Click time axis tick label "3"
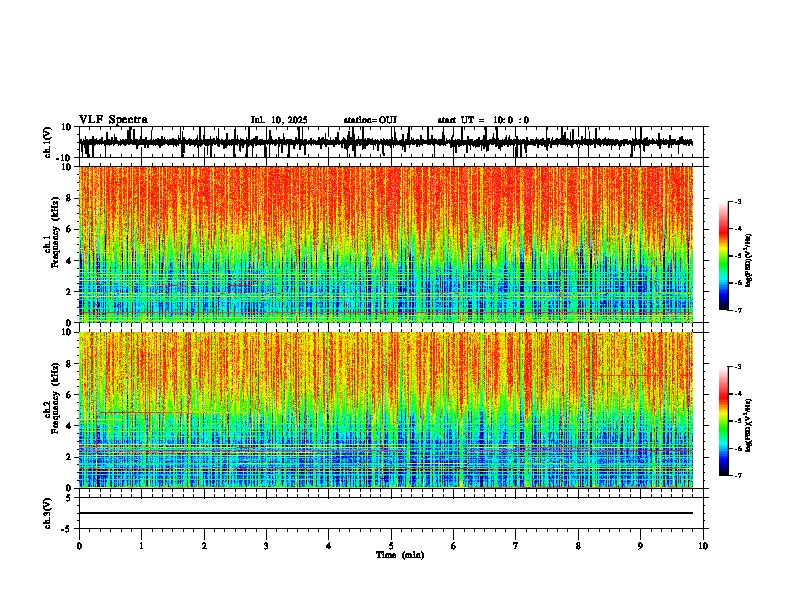The width and height of the screenshot is (792, 612). [266, 546]
